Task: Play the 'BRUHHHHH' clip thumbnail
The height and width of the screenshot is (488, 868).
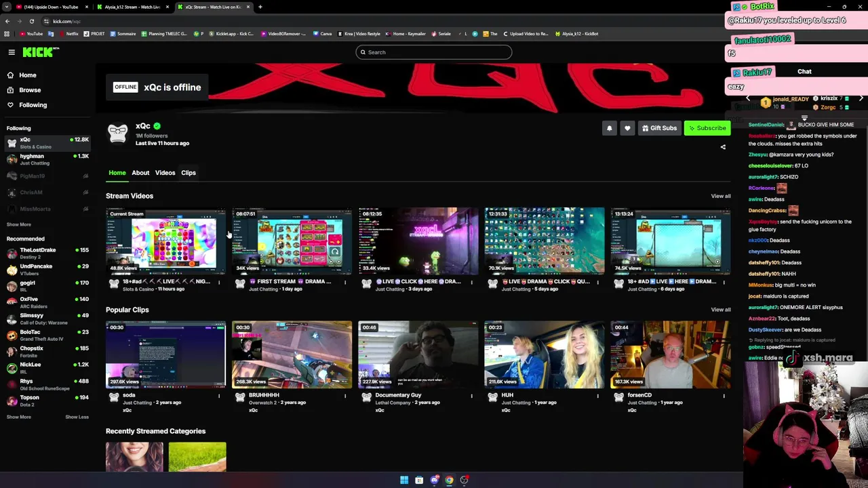Action: point(292,354)
